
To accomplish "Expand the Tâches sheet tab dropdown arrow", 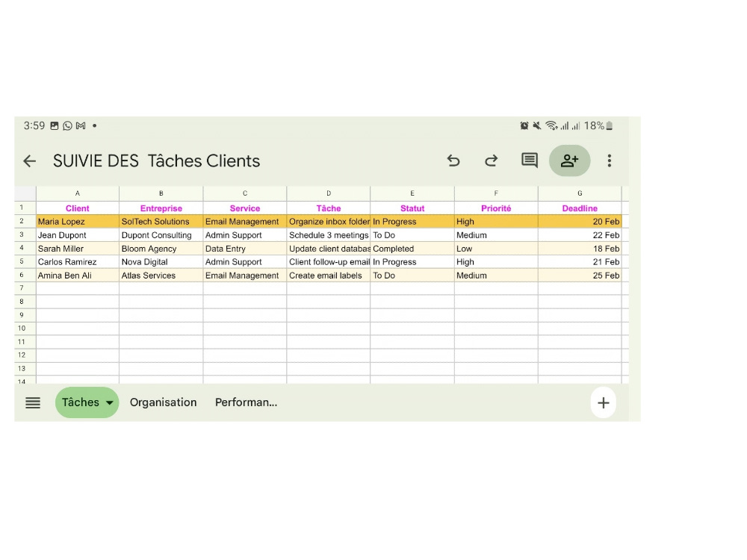I will point(110,403).
